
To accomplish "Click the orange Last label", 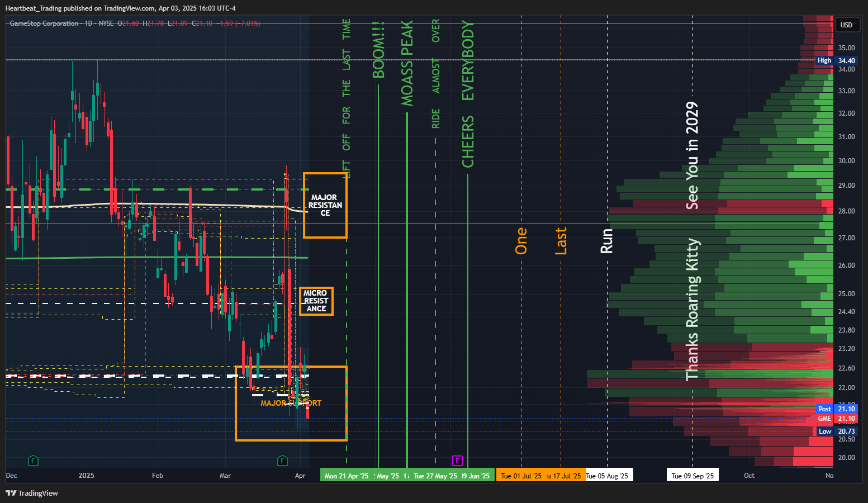I will (x=561, y=241).
